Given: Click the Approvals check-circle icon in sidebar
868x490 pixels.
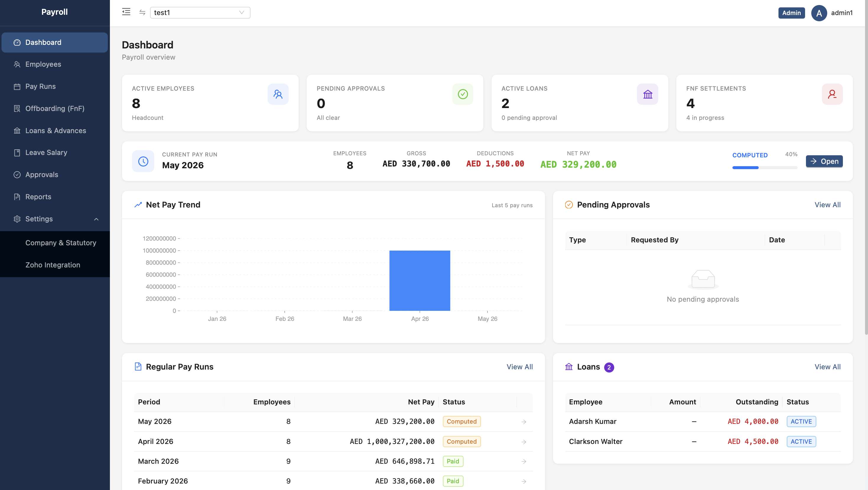Looking at the screenshot, I should click(17, 175).
